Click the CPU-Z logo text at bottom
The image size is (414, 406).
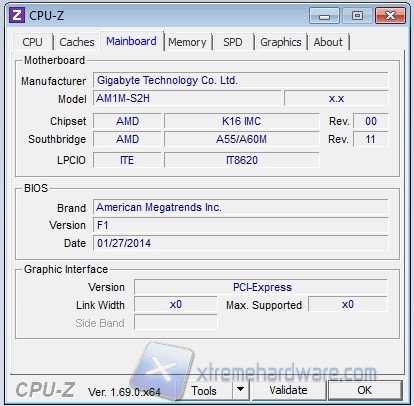point(45,390)
